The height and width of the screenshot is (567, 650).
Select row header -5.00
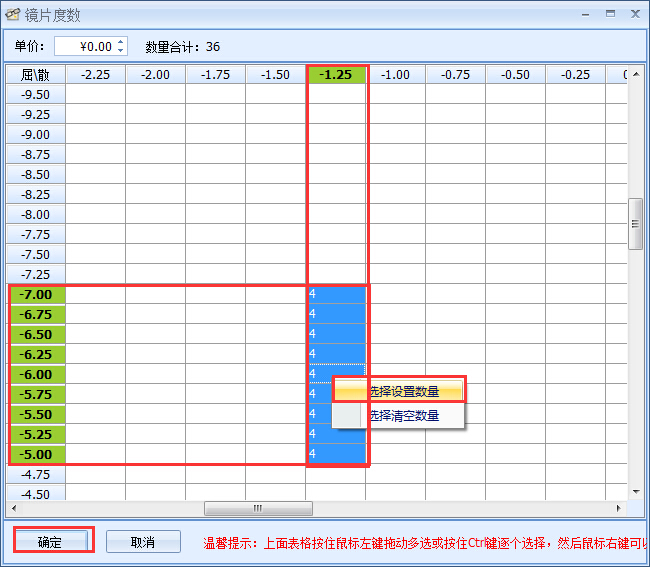pos(36,454)
